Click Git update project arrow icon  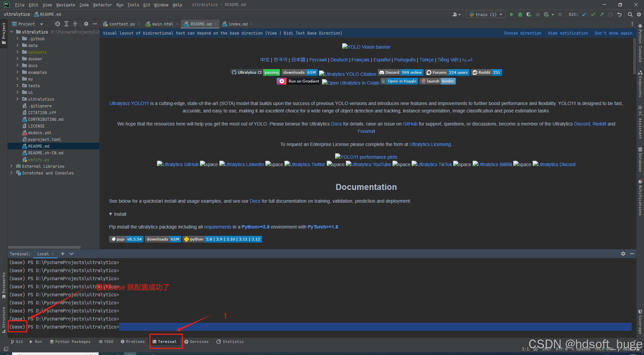point(584,14)
